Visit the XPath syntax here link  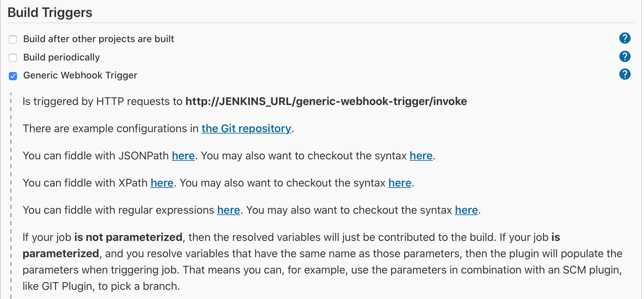[400, 183]
